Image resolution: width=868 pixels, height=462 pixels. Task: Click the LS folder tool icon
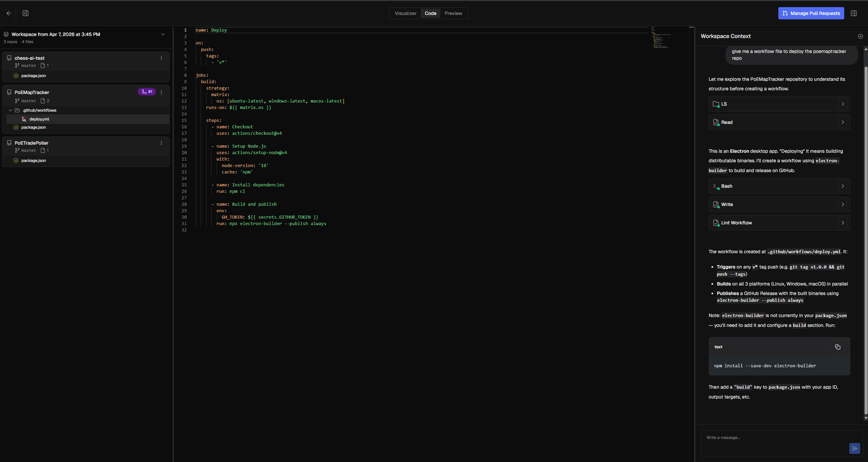pyautogui.click(x=716, y=104)
